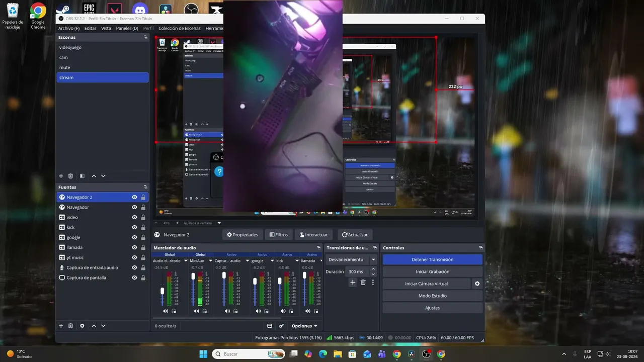Mute the google audio channel
The image size is (644, 362).
pos(258,311)
